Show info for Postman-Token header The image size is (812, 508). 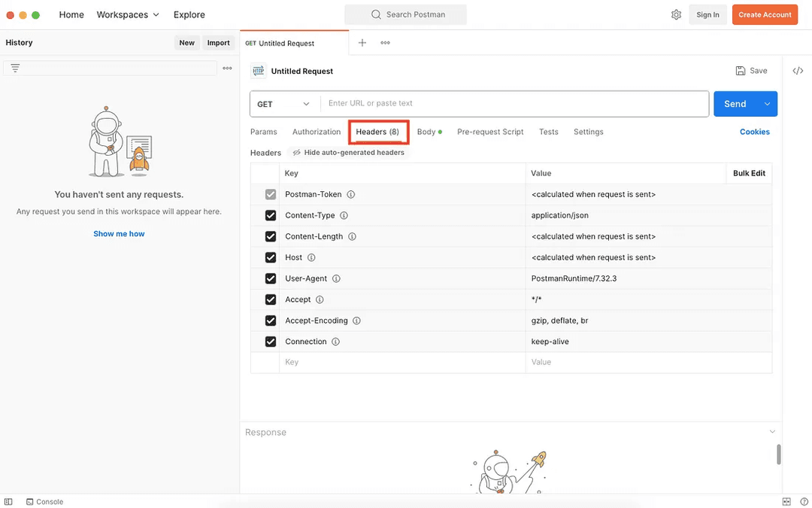tap(350, 194)
